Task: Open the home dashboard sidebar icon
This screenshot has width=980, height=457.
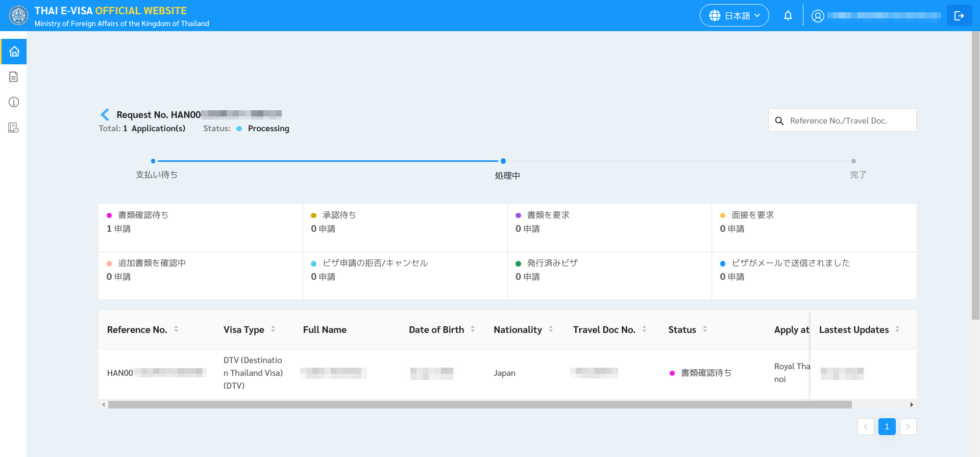Action: click(x=14, y=52)
